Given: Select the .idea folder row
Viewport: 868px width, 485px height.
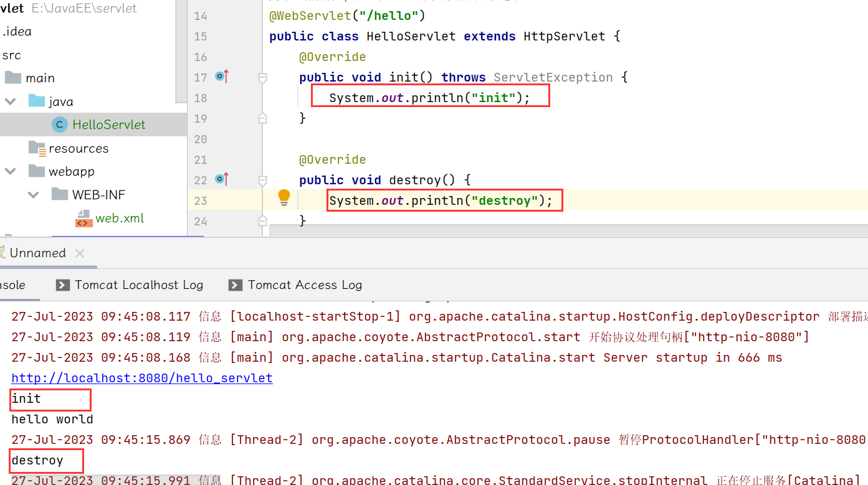Looking at the screenshot, I should click(93, 31).
